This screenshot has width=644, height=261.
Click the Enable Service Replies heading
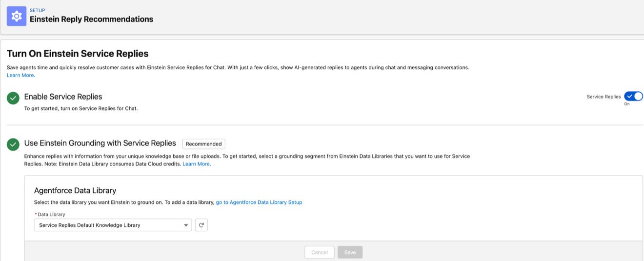point(63,97)
